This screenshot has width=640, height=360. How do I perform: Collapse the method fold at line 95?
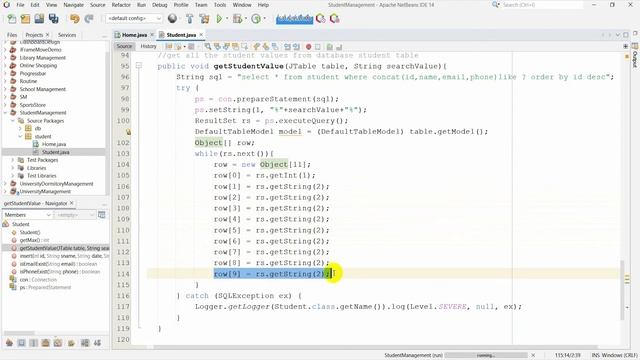pos(139,66)
